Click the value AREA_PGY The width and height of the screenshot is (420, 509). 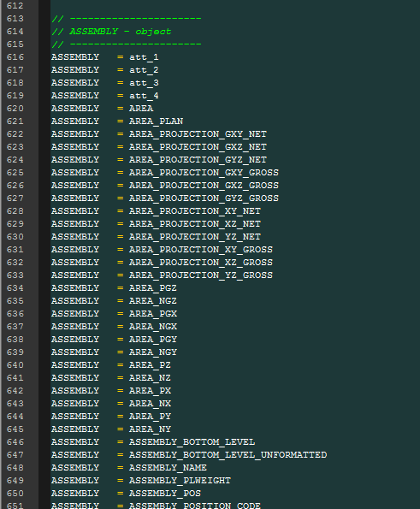click(x=153, y=340)
